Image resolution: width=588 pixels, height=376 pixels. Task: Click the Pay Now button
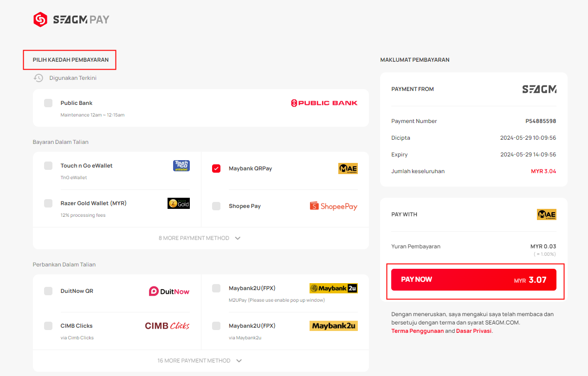click(474, 279)
